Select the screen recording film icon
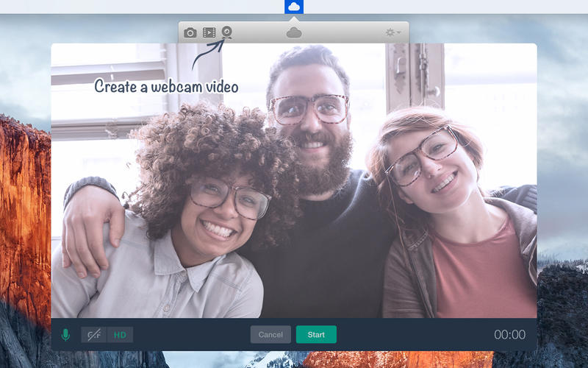This screenshot has width=588, height=368. pyautogui.click(x=209, y=32)
